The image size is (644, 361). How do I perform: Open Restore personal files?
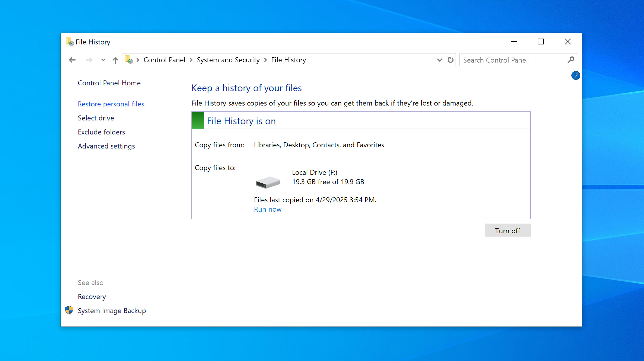pyautogui.click(x=111, y=104)
